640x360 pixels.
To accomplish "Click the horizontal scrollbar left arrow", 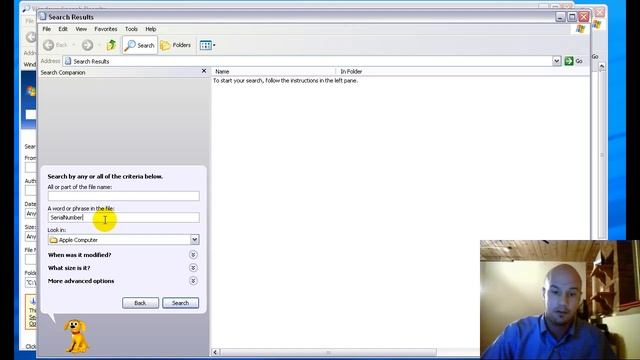I will click(x=215, y=352).
